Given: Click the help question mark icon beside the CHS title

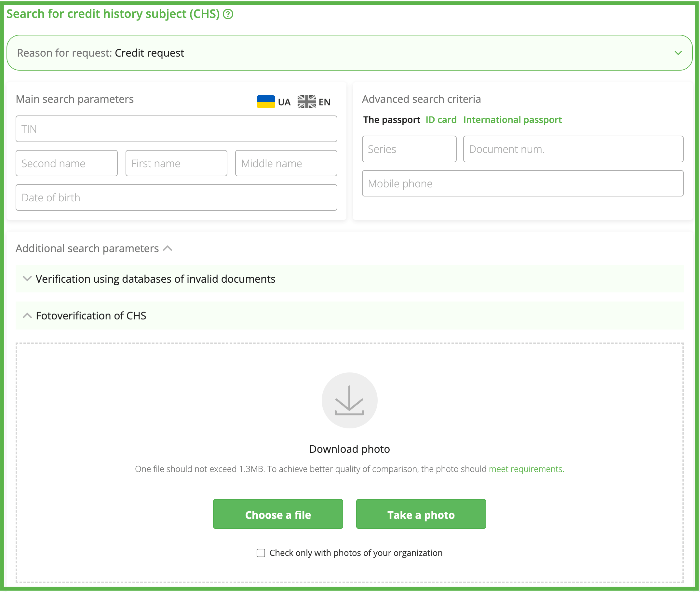Looking at the screenshot, I should [228, 14].
